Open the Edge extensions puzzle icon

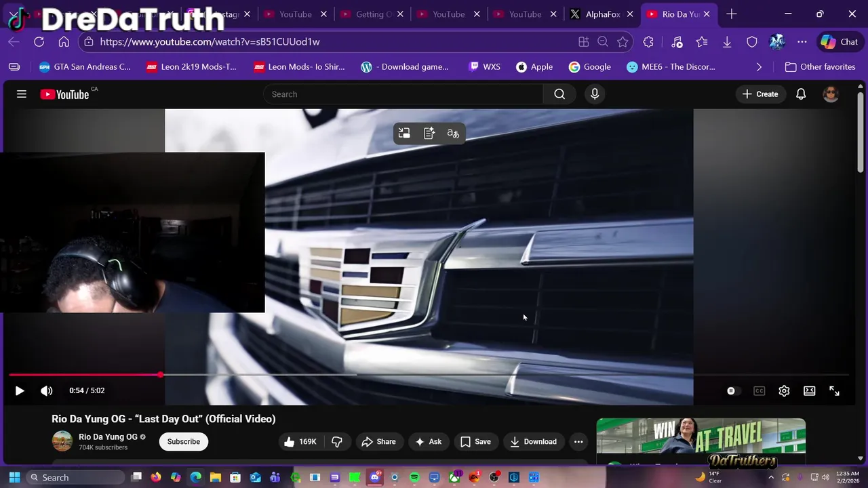click(x=648, y=42)
